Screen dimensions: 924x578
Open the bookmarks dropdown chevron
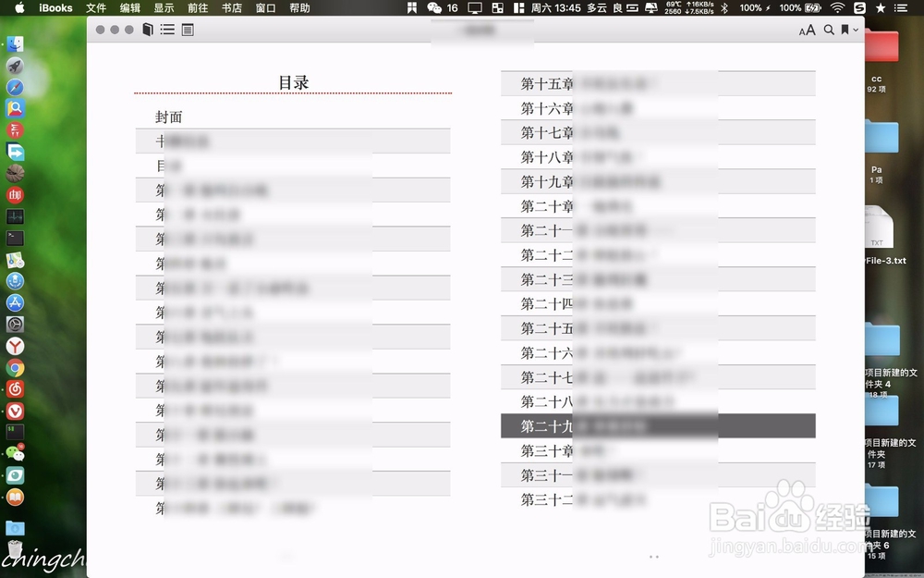[x=857, y=30]
